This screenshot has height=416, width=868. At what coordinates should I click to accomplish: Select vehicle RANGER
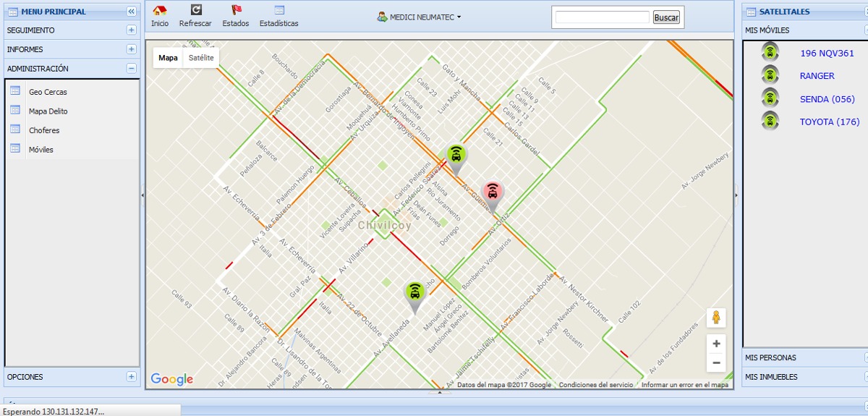pos(817,76)
